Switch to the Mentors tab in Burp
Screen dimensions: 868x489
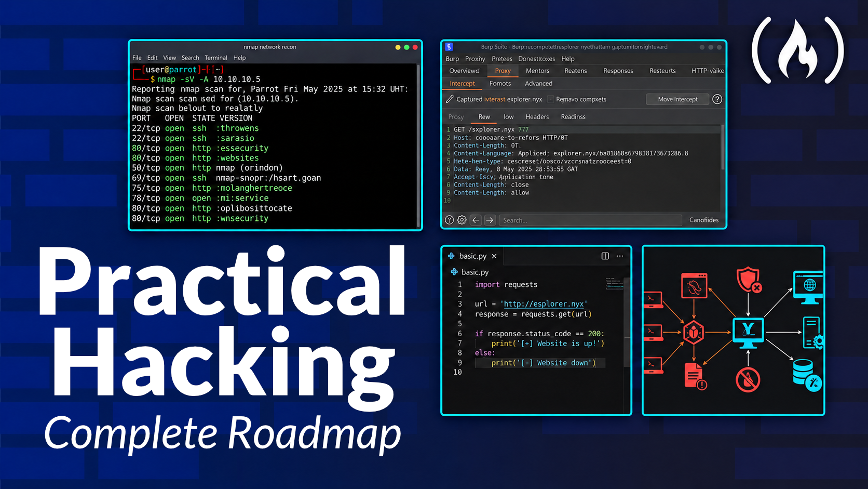(537, 71)
